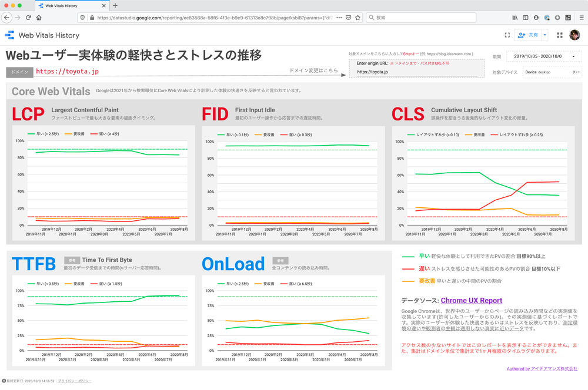Click the ドメイン gray label

tap(19, 72)
